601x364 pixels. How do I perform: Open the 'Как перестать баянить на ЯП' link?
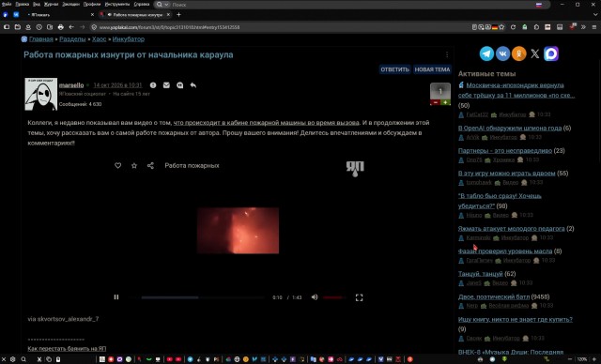(x=67, y=349)
